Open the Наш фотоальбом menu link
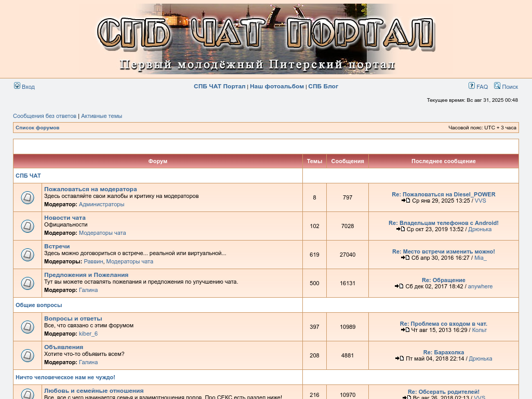The image size is (532, 399). (276, 86)
